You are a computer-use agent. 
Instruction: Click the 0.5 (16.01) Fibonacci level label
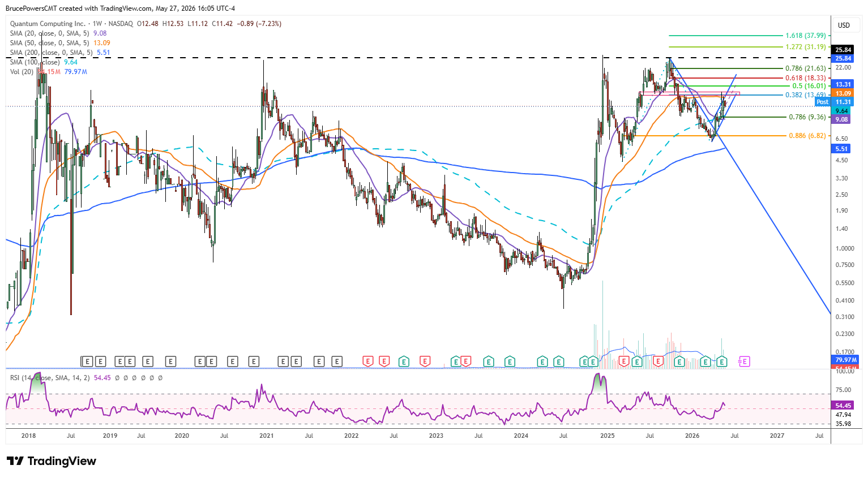[x=809, y=86]
